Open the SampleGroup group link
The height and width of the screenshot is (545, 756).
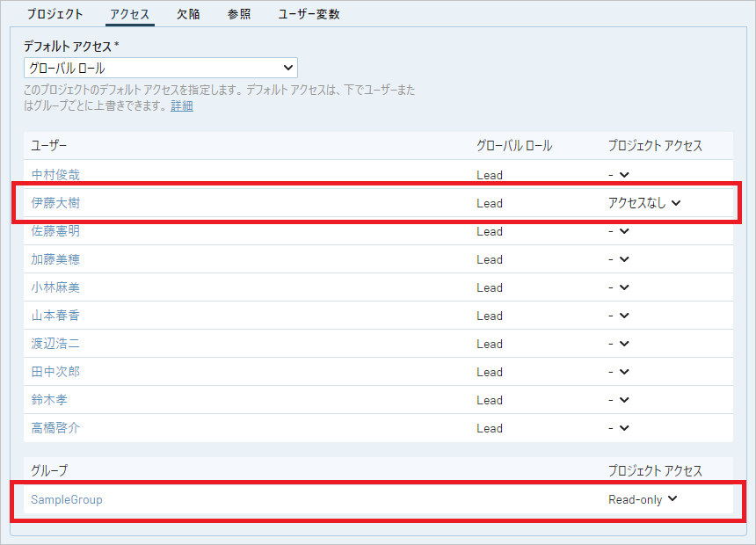coord(67,499)
